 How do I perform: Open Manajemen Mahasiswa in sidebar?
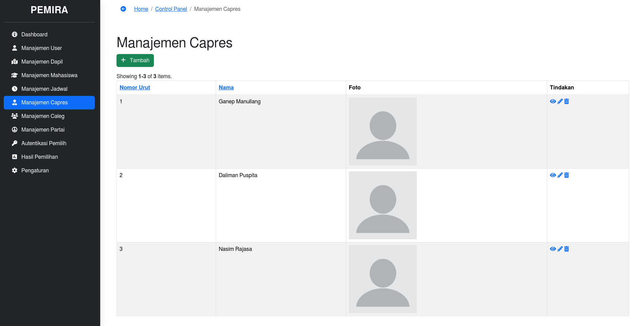point(49,75)
